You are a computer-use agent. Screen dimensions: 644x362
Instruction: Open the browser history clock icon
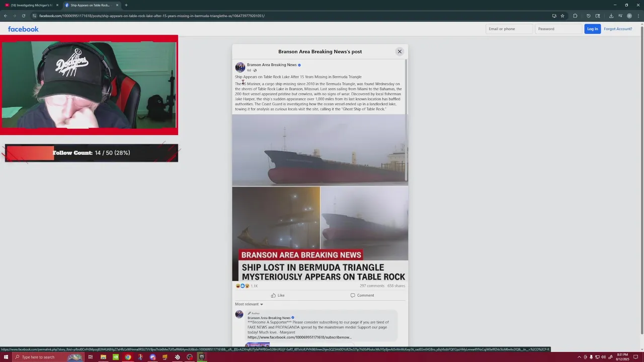pyautogui.click(x=588, y=16)
